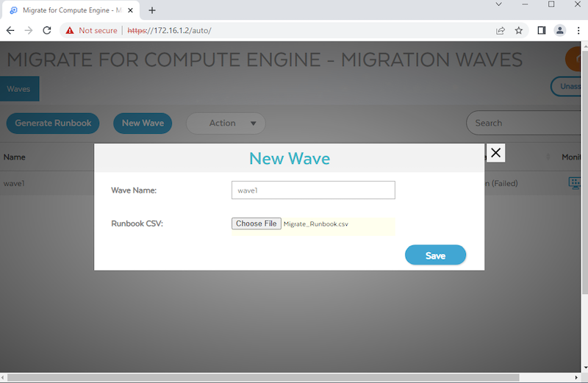Image resolution: width=588 pixels, height=383 pixels.
Task: Close the Migrate for Compute Engine tab
Action: tap(130, 10)
